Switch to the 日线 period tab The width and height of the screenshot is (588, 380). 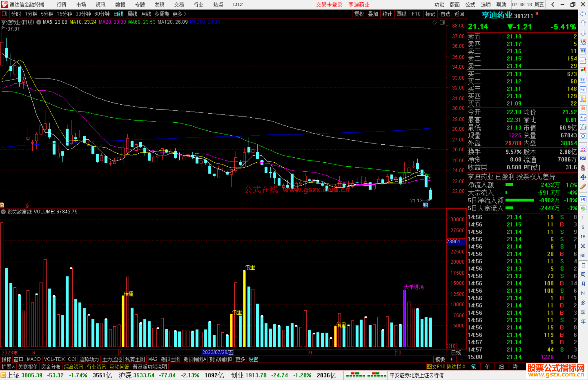118,14
